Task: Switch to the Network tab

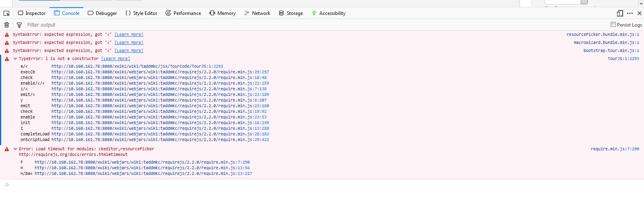Action: tap(257, 13)
